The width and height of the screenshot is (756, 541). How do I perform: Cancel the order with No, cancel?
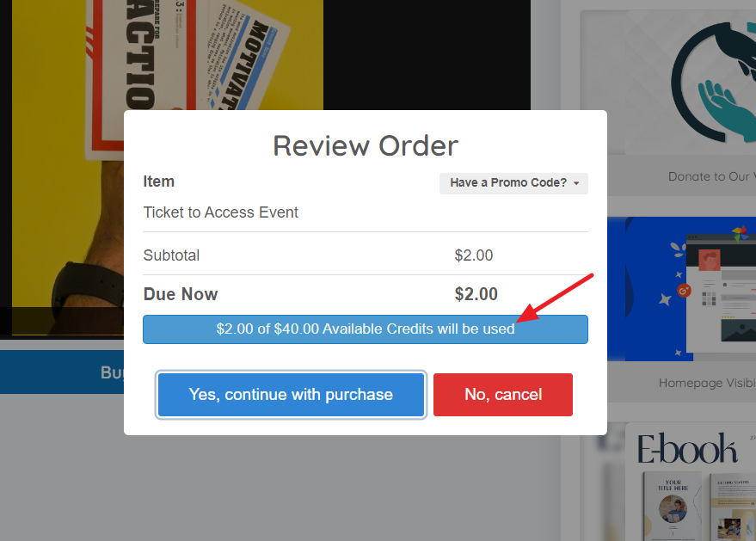(503, 395)
